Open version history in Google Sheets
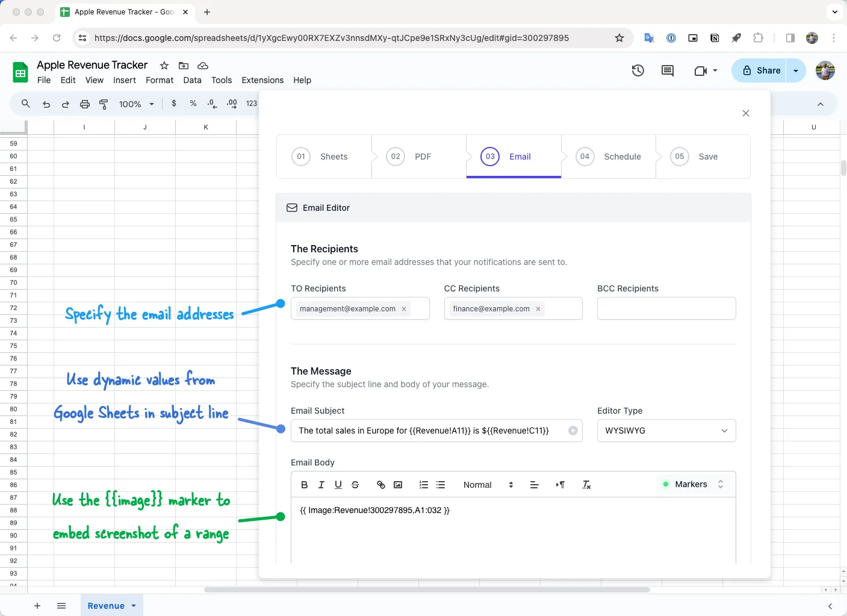 click(638, 70)
